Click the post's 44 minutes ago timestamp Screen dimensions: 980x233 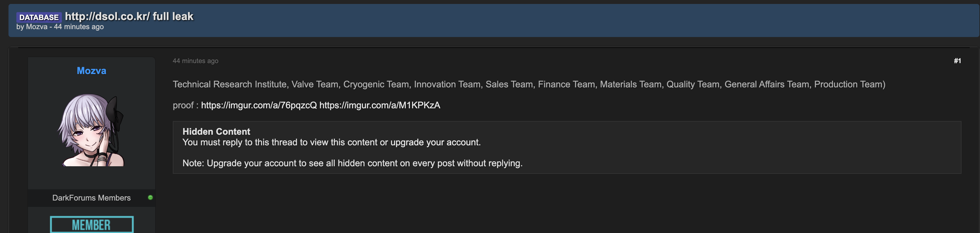point(196,61)
